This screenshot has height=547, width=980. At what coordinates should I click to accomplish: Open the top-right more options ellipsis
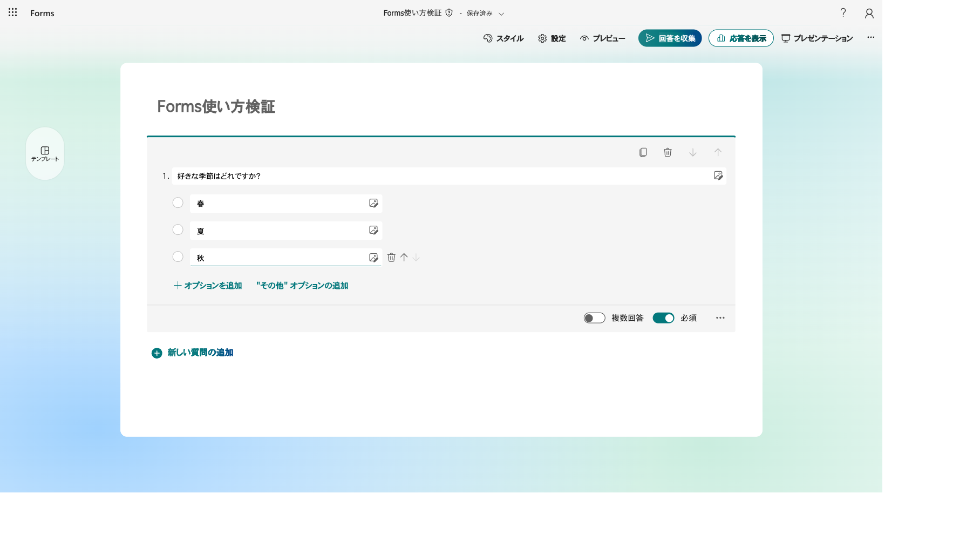coord(871,38)
